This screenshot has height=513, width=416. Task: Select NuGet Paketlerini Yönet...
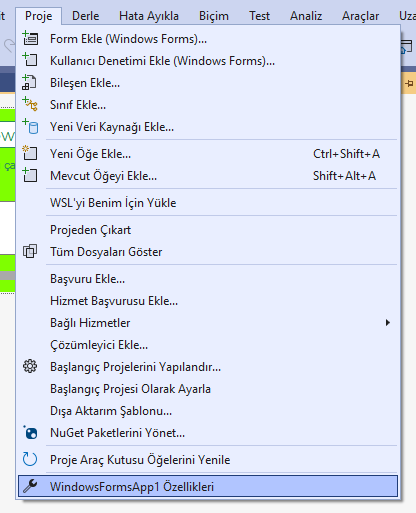[x=208, y=433]
